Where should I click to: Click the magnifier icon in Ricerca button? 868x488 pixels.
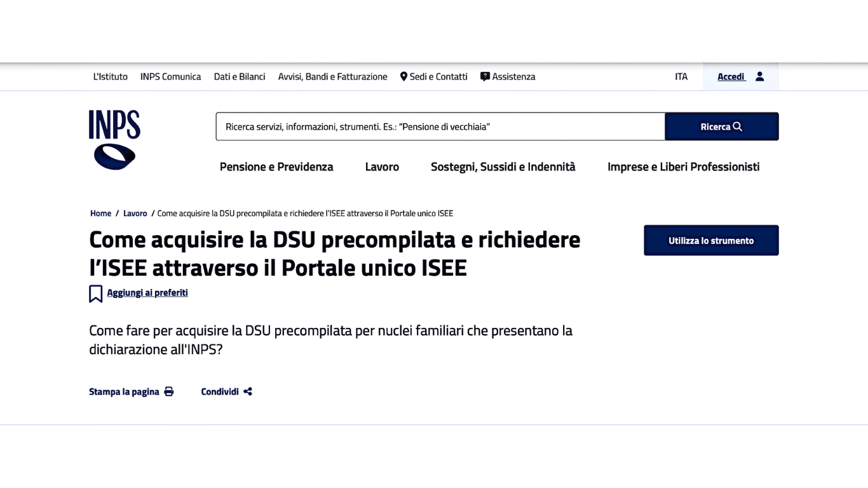coord(738,126)
